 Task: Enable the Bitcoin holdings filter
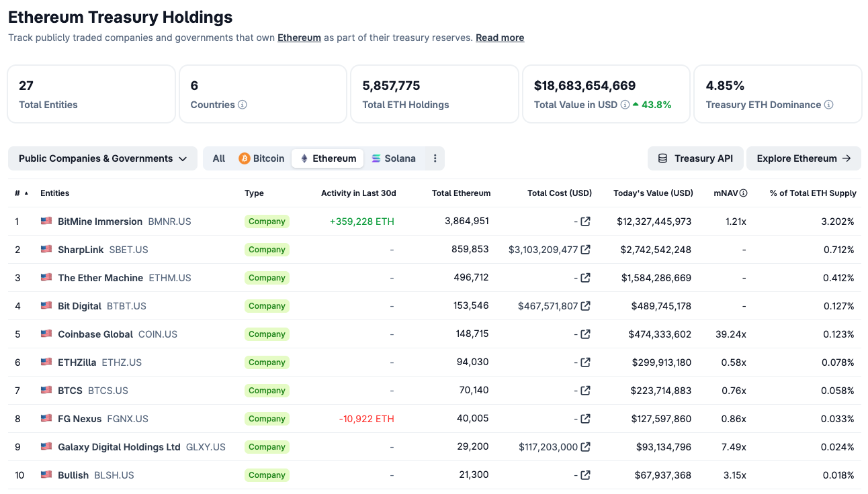[x=261, y=158]
